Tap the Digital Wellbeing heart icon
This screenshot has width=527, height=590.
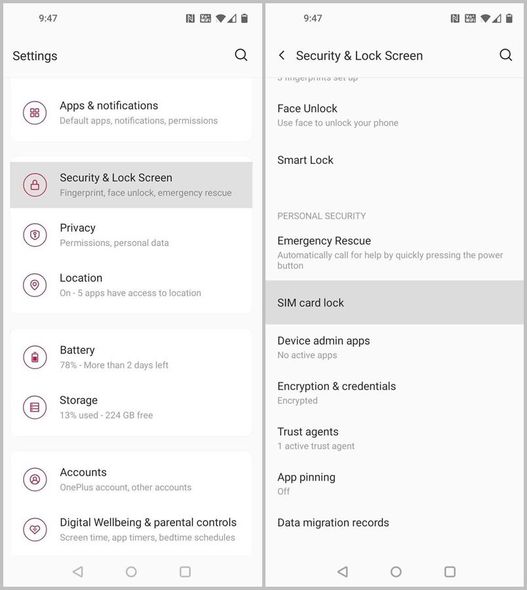pyautogui.click(x=35, y=529)
